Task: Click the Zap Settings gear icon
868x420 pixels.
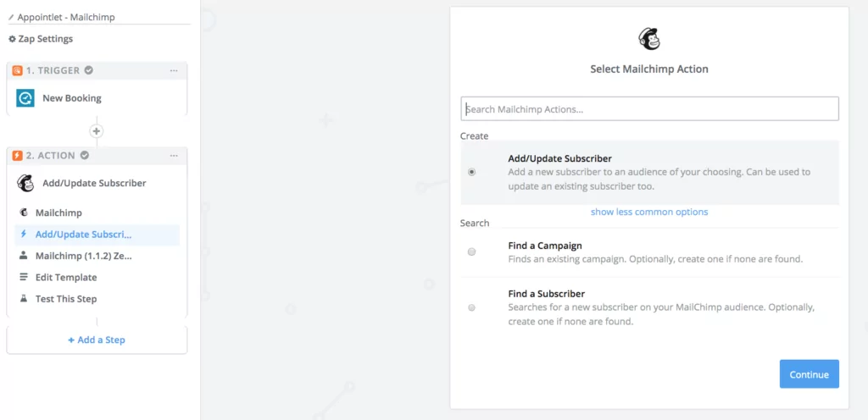Action: pyautogui.click(x=12, y=39)
